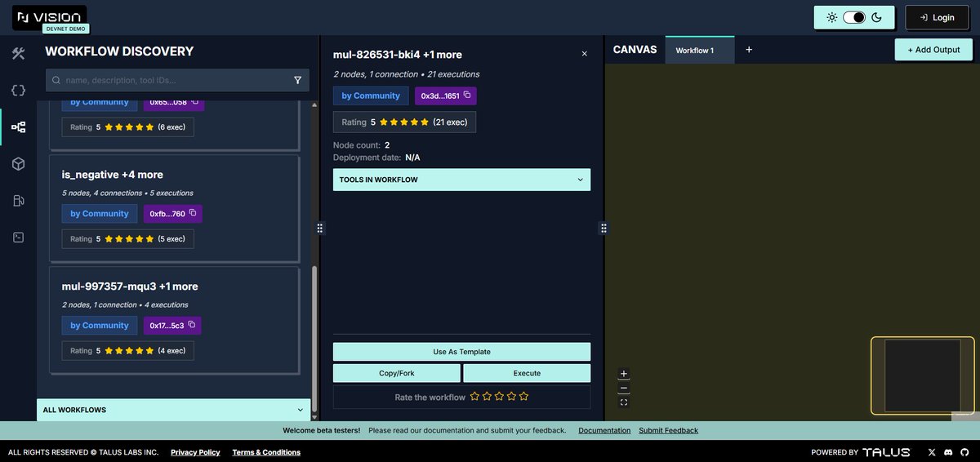Click the canvas minimap thumbnail
Screen dimensions: 980x462
coord(922,375)
